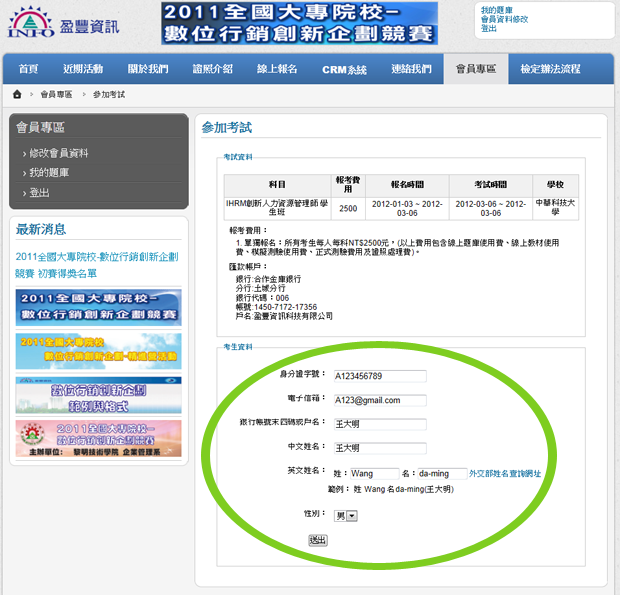Viewport: 620px width, 595px height.
Task: Select 修改會員資料 in the sidebar
Action: pos(59,153)
